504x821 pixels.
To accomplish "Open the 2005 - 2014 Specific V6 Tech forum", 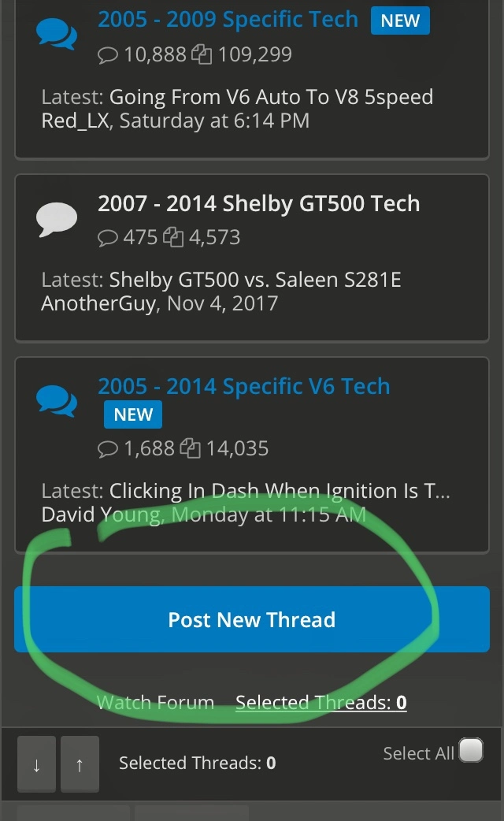I will point(244,386).
